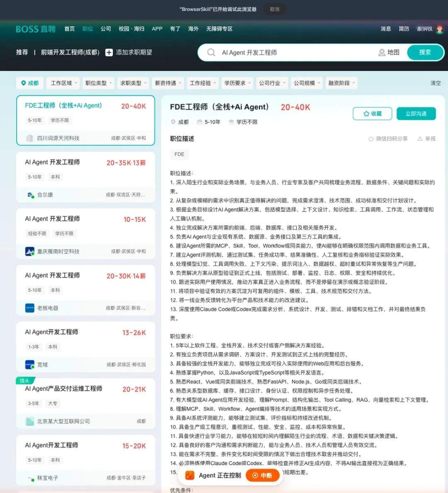Click 重庆雁南时空科技 company logo
The height and width of the screenshot is (493, 448).
(x=29, y=252)
